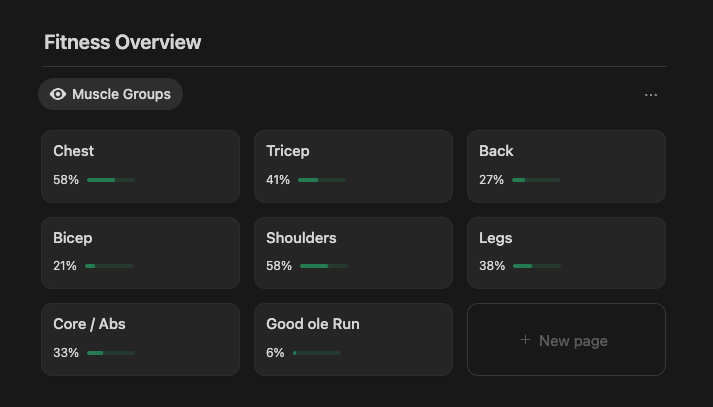Click the plus icon for New page
713x407 pixels.
point(525,340)
